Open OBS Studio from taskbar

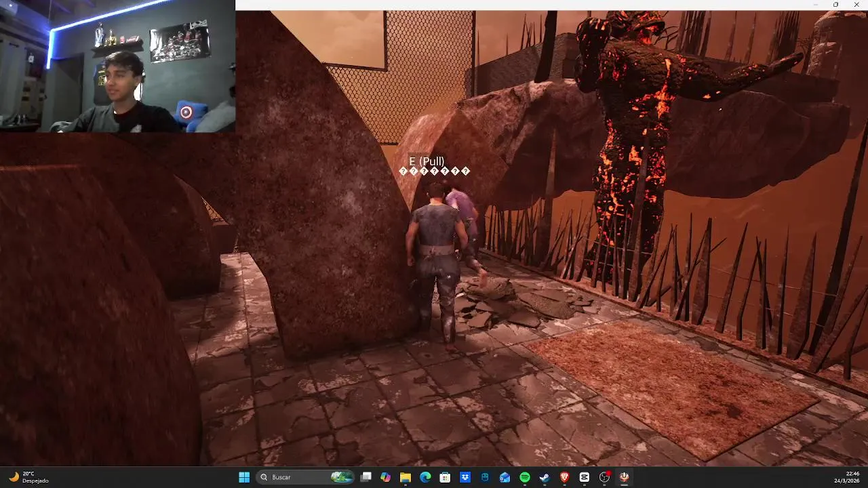(604, 477)
